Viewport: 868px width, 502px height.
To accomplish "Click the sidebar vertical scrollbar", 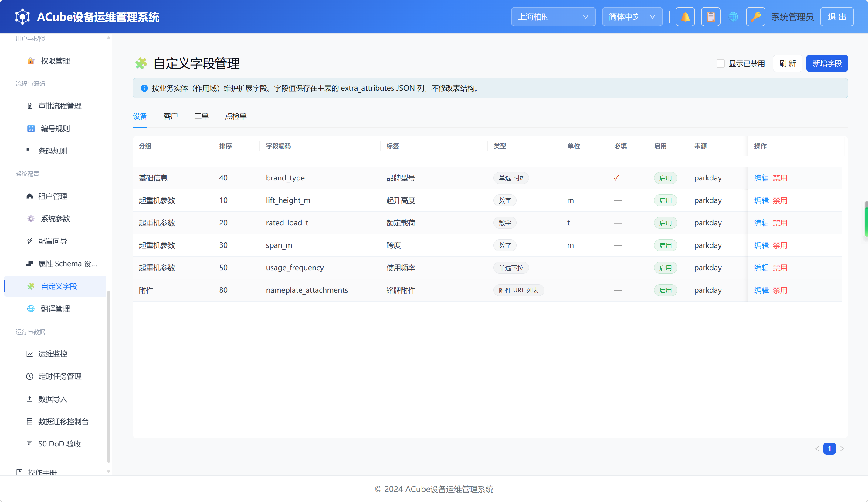I will [x=109, y=377].
